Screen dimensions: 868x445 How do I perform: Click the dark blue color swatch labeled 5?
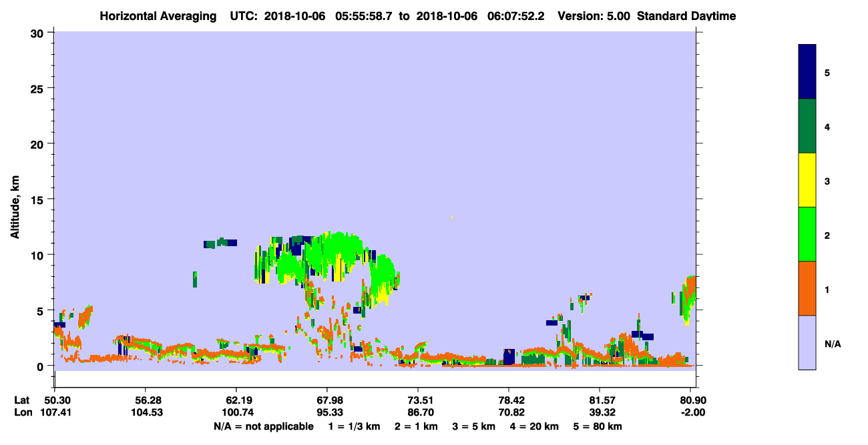pos(807,72)
